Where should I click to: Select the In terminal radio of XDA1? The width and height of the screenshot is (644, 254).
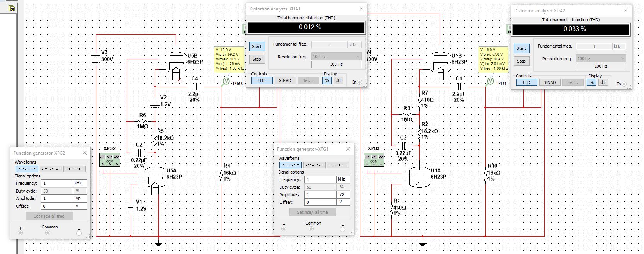[x=359, y=82]
